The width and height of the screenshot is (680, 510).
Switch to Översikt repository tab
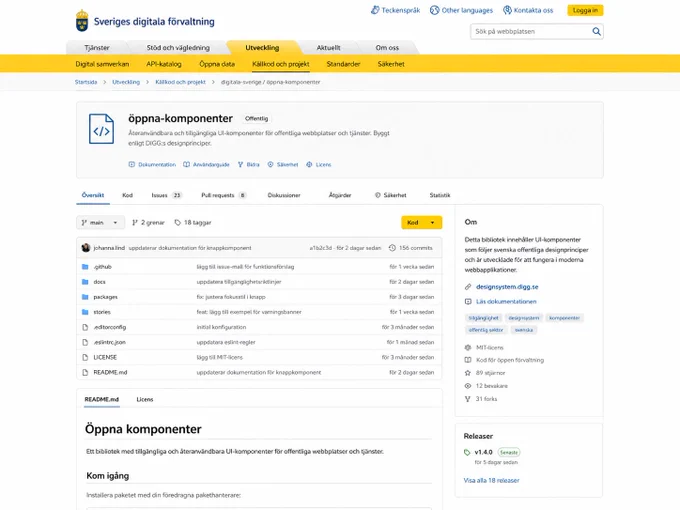click(x=93, y=195)
